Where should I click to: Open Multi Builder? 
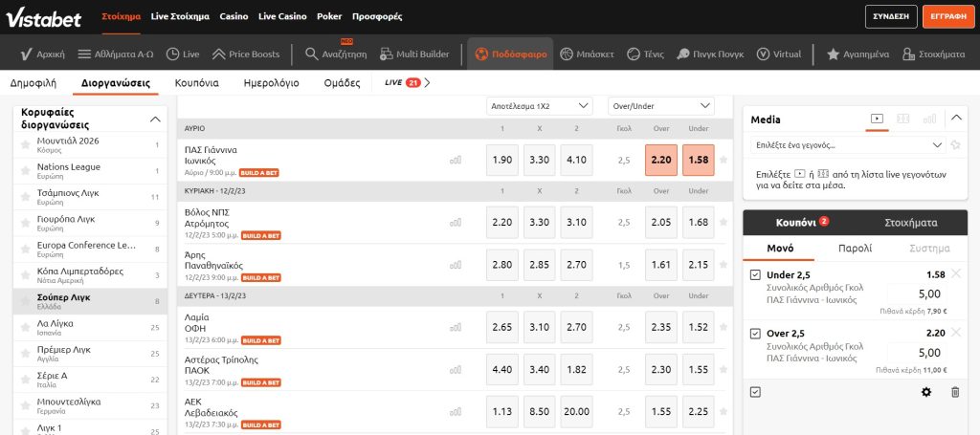pyautogui.click(x=413, y=54)
